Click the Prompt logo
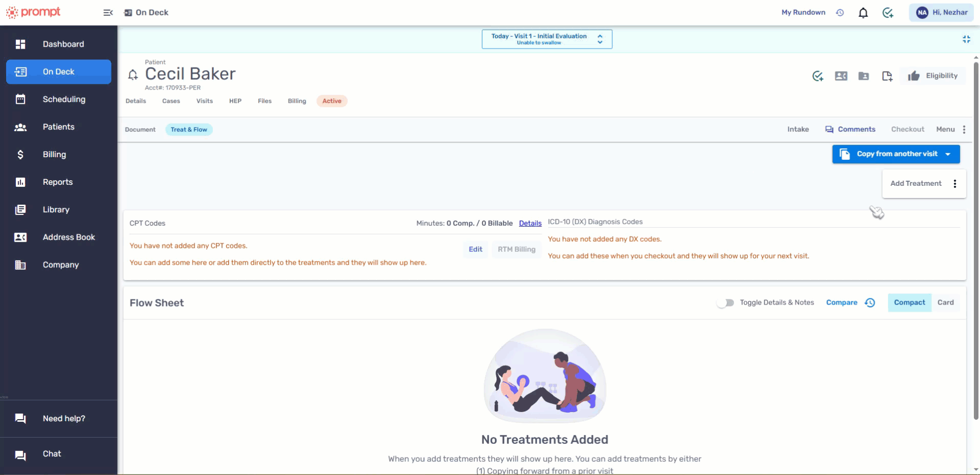Image resolution: width=980 pixels, height=475 pixels. click(x=33, y=12)
